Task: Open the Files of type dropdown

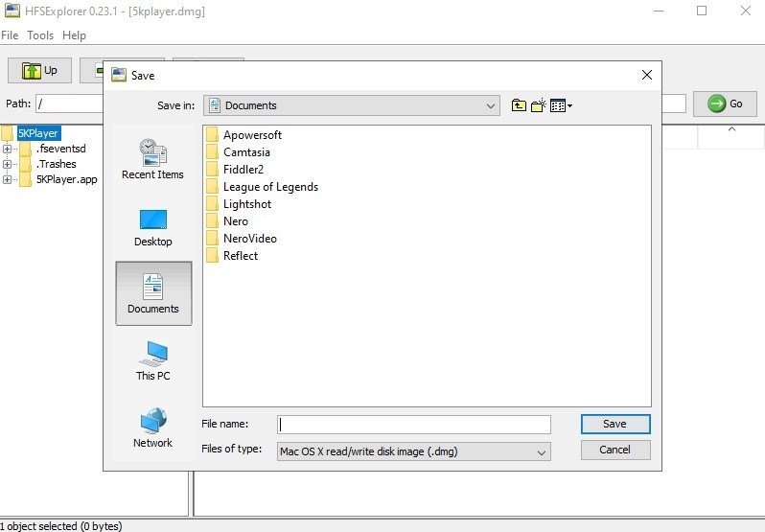Action: point(413,451)
